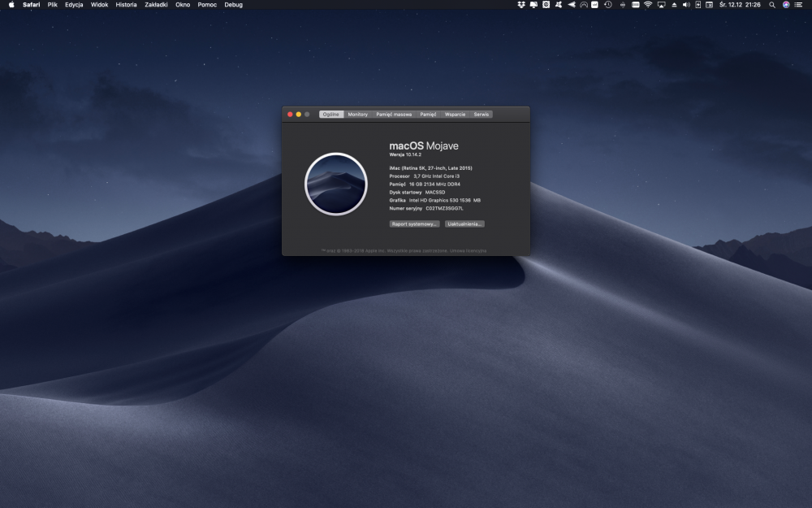Image resolution: width=812 pixels, height=508 pixels.
Task: Click the white graph icon in menu bar
Action: coord(594,5)
